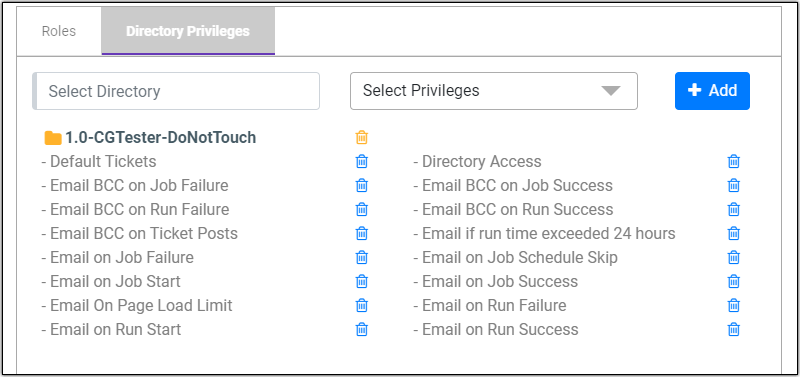Delete the 1.0-CGTester-DoNotTouch directory entry
This screenshot has width=801, height=378.
click(x=362, y=137)
